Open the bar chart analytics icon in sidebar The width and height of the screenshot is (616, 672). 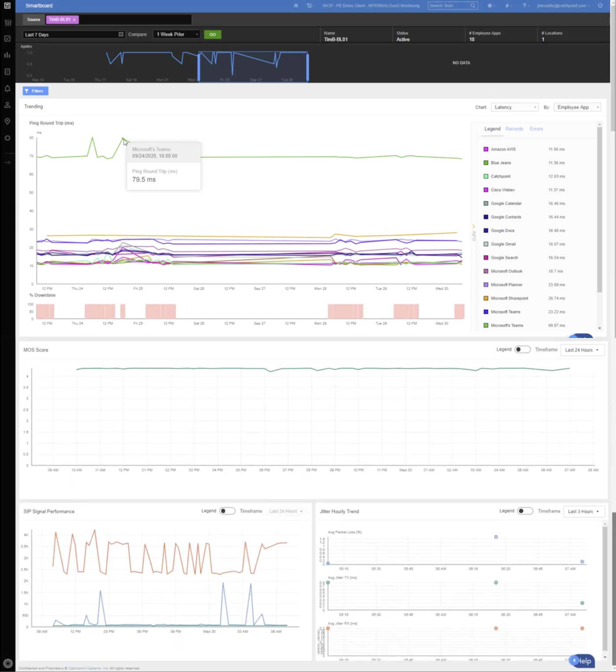[x=7, y=55]
